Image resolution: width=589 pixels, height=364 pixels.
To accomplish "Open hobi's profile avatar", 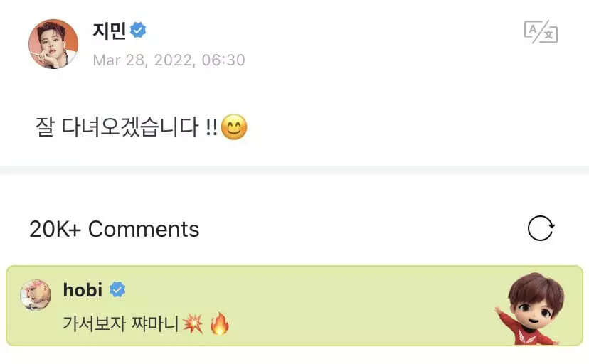I will [36, 295].
